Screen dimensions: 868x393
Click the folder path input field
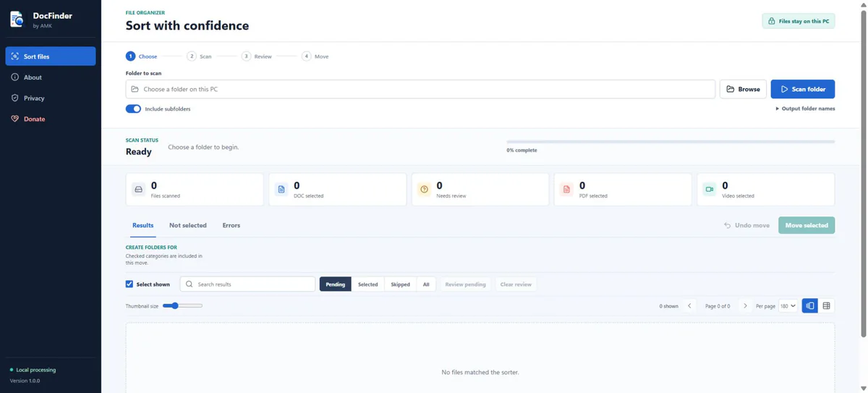click(x=420, y=89)
